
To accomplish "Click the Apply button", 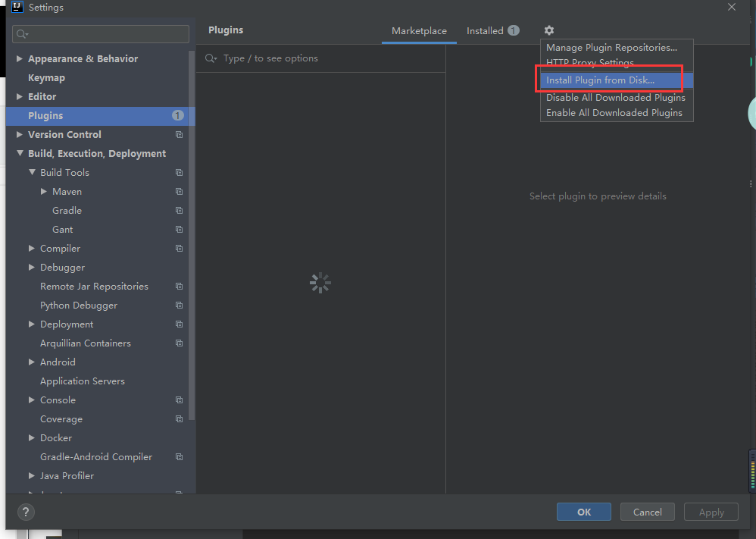I will coord(711,512).
